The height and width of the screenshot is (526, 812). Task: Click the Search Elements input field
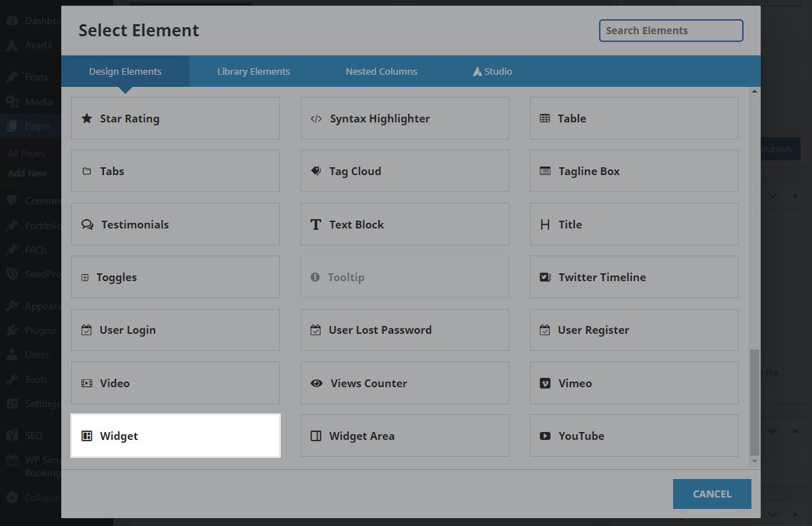[670, 31]
